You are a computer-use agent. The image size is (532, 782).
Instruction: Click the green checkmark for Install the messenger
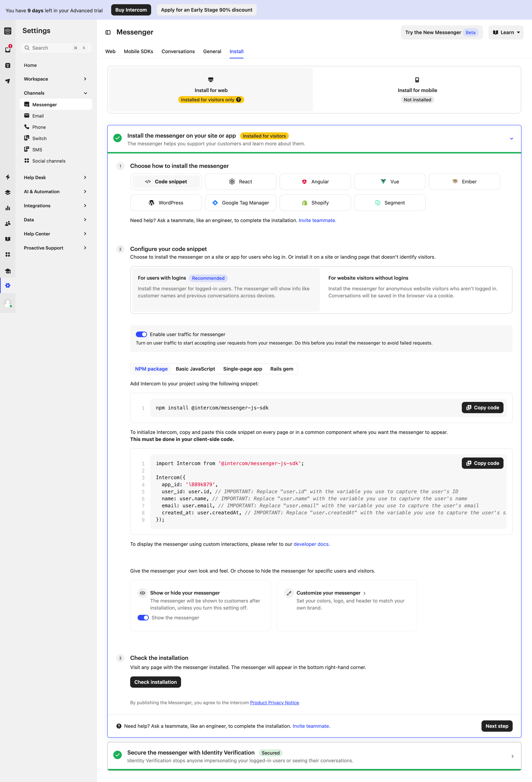click(117, 138)
